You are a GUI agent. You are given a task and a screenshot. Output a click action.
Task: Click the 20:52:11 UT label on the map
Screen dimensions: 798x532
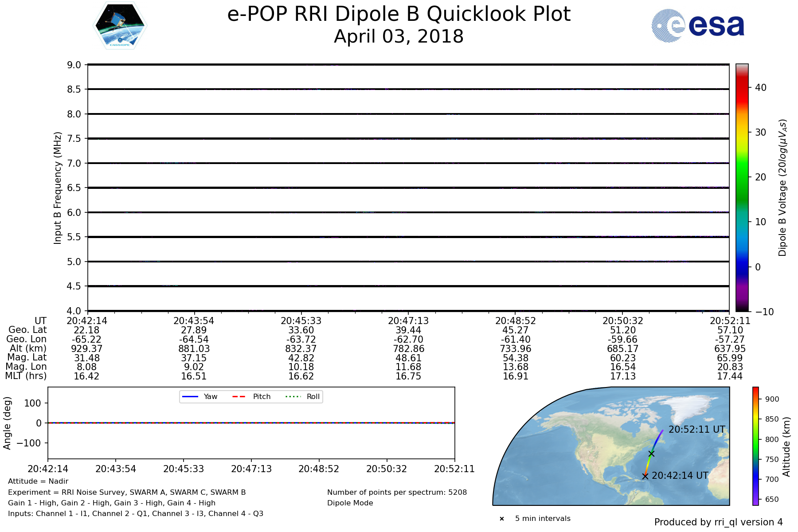(696, 430)
